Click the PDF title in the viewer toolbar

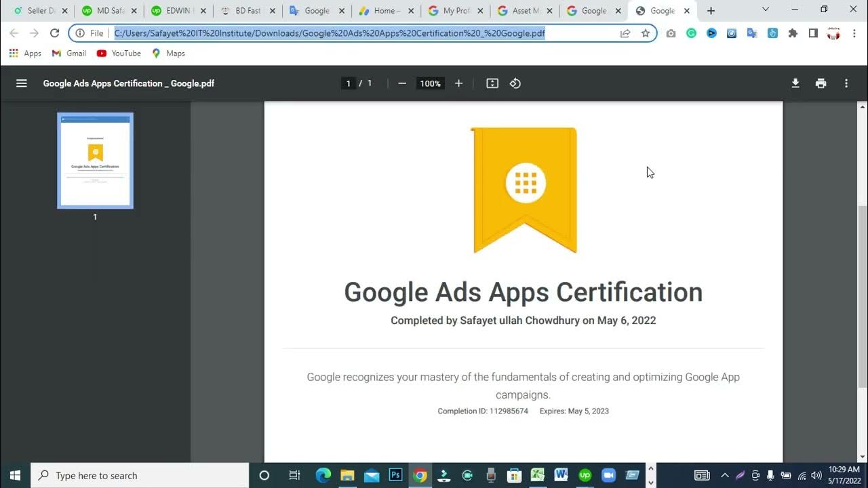[129, 83]
